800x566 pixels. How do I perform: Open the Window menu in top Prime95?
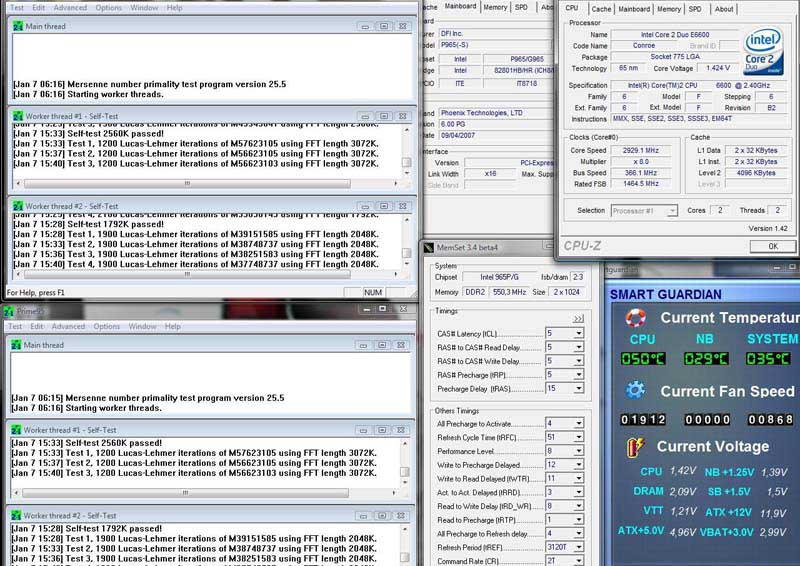(144, 8)
